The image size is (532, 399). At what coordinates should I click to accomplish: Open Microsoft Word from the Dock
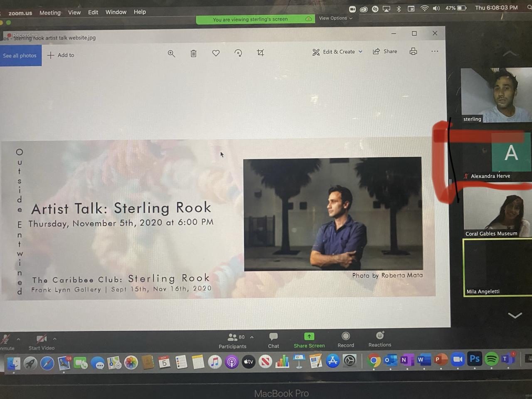point(424,360)
